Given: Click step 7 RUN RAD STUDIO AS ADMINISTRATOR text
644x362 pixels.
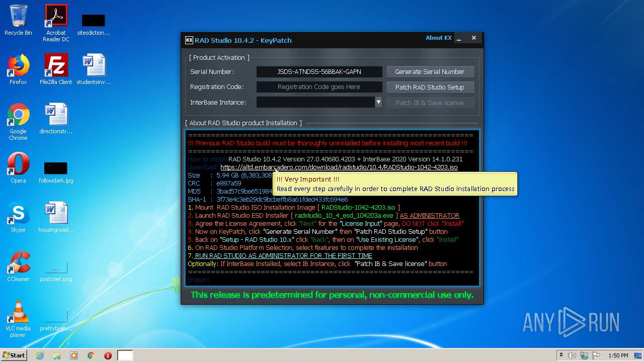Looking at the screenshot, I should 280,256.
